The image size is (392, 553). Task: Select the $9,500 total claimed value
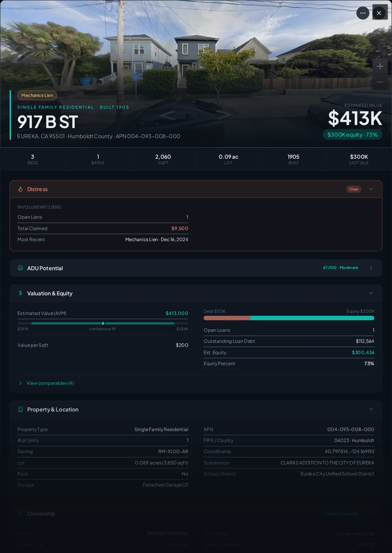point(180,228)
